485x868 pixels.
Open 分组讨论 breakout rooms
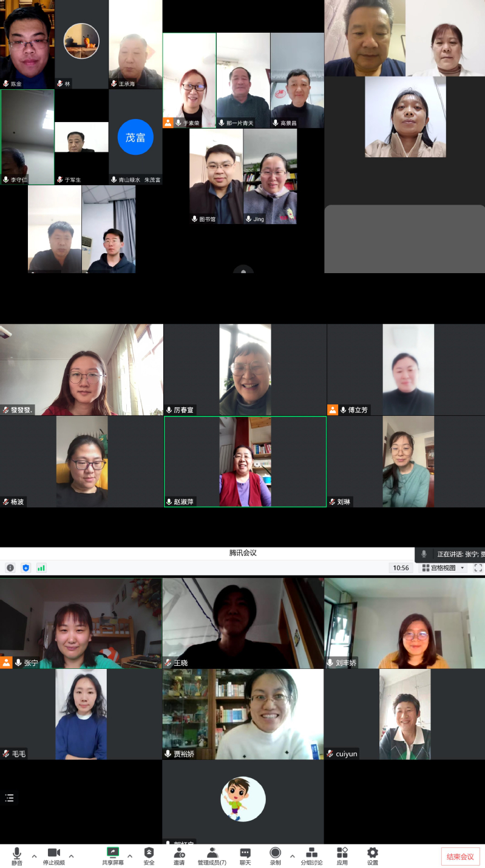coord(311,855)
